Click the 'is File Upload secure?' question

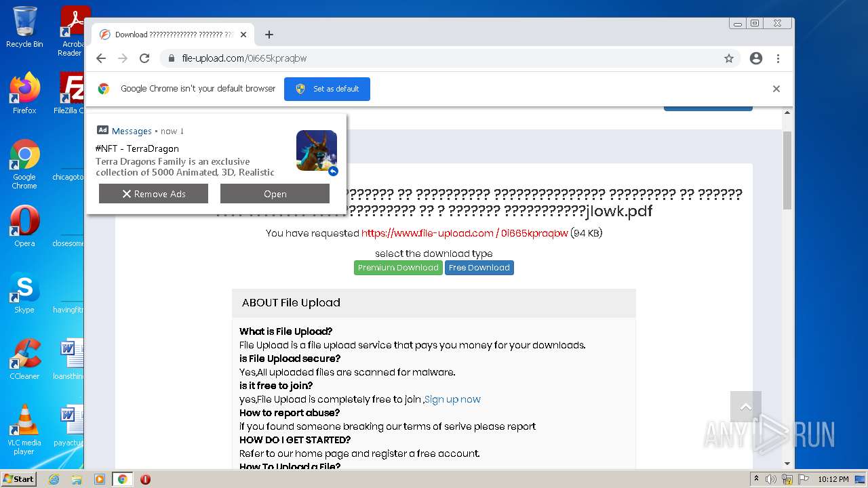point(290,359)
